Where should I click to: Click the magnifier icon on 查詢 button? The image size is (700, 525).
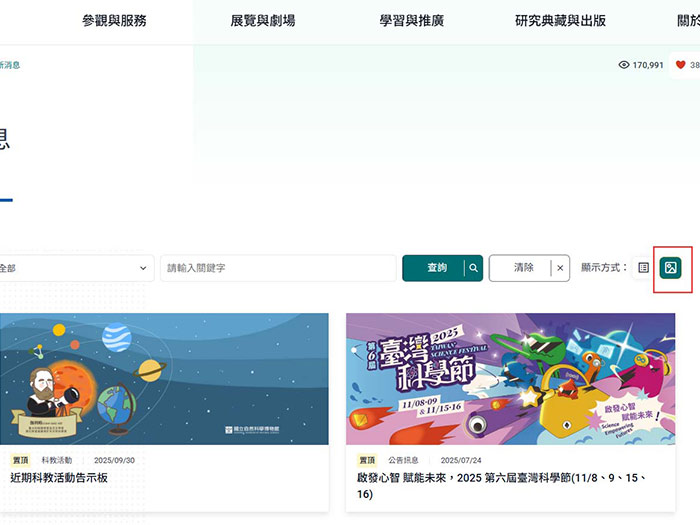pyautogui.click(x=474, y=268)
